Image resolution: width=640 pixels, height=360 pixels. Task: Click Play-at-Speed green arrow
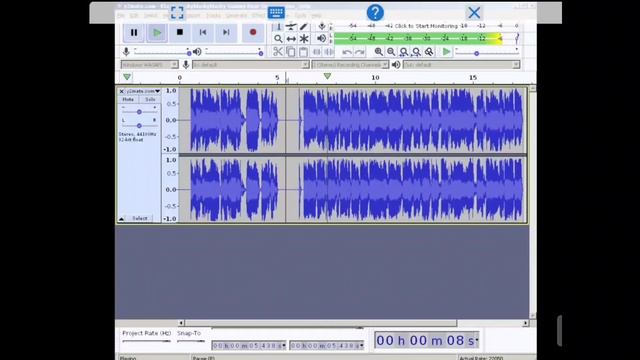(447, 52)
